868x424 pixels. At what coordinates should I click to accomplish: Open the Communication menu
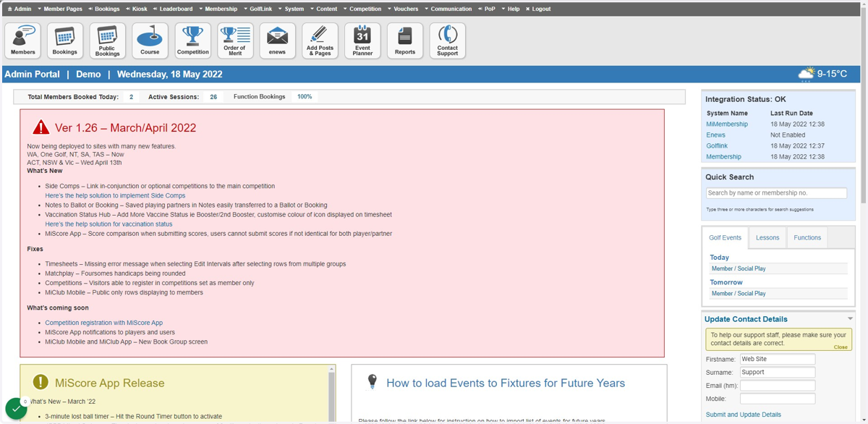point(448,9)
